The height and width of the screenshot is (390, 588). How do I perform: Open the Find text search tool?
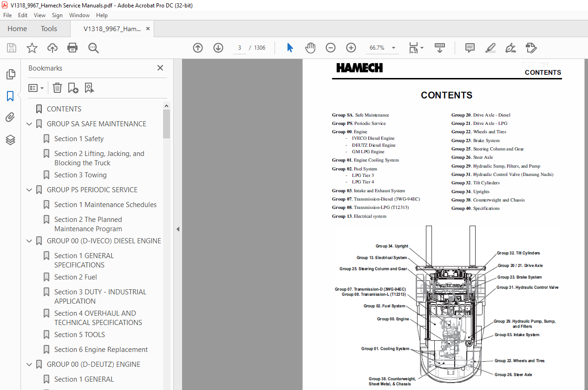click(x=93, y=48)
